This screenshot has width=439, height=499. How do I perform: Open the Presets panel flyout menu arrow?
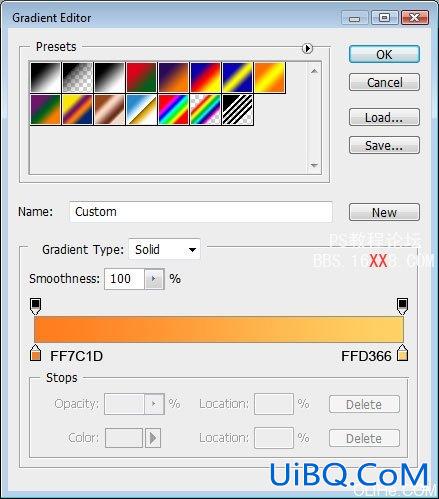pyautogui.click(x=307, y=49)
